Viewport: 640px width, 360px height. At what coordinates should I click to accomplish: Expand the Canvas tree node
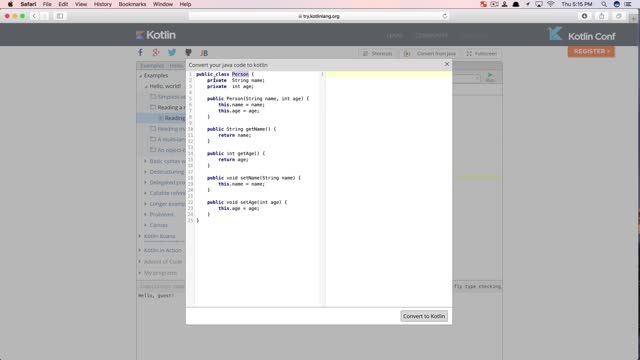coord(145,225)
